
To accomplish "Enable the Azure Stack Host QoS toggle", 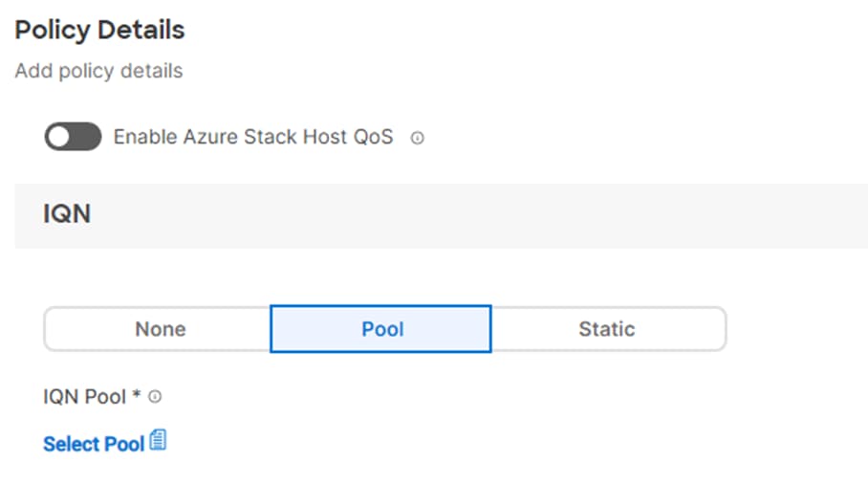I will 73,136.
